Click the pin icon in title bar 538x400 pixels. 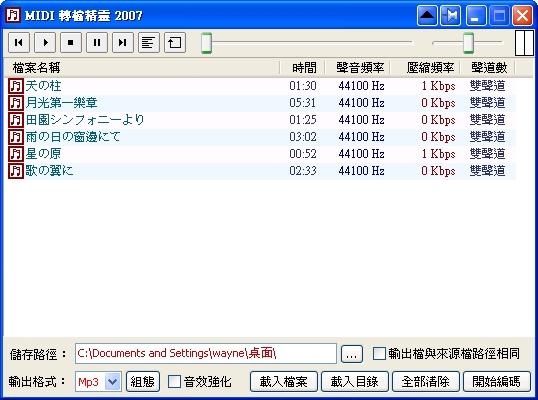[451, 15]
